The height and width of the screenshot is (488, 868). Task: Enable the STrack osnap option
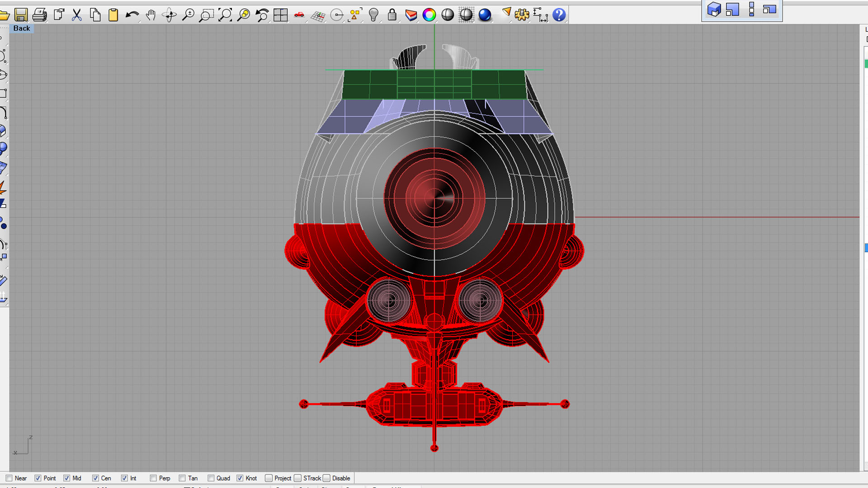297,478
